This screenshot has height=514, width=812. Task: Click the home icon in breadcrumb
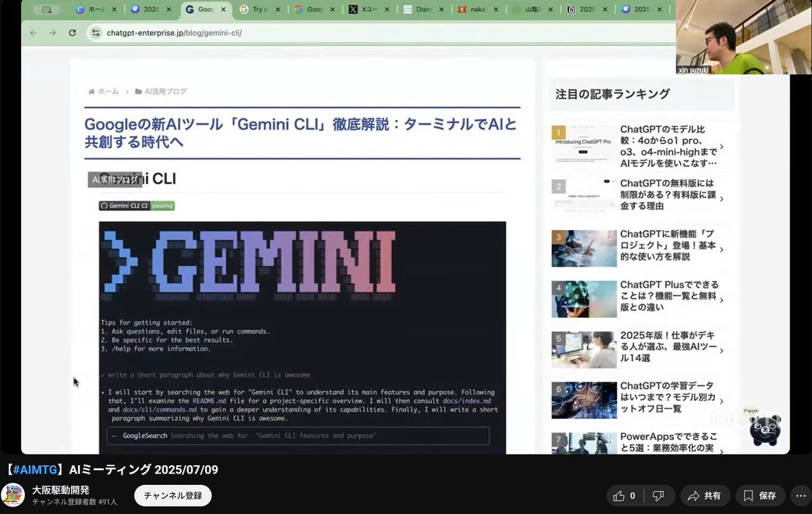pos(91,91)
